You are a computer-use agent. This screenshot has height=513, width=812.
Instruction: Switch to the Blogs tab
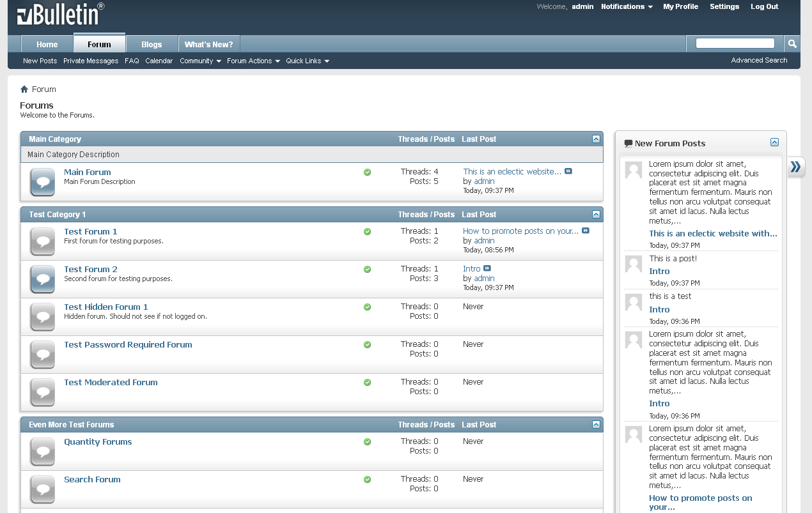pyautogui.click(x=152, y=44)
